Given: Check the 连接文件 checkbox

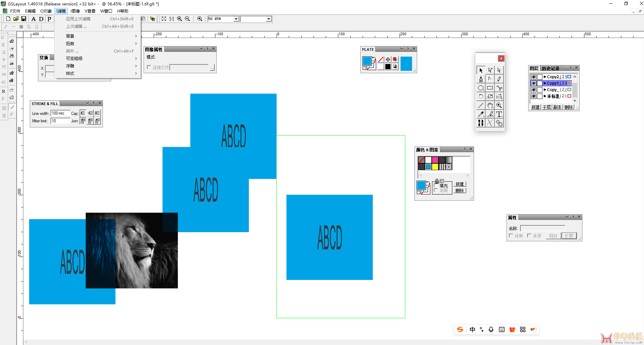Looking at the screenshot, I should click(149, 67).
